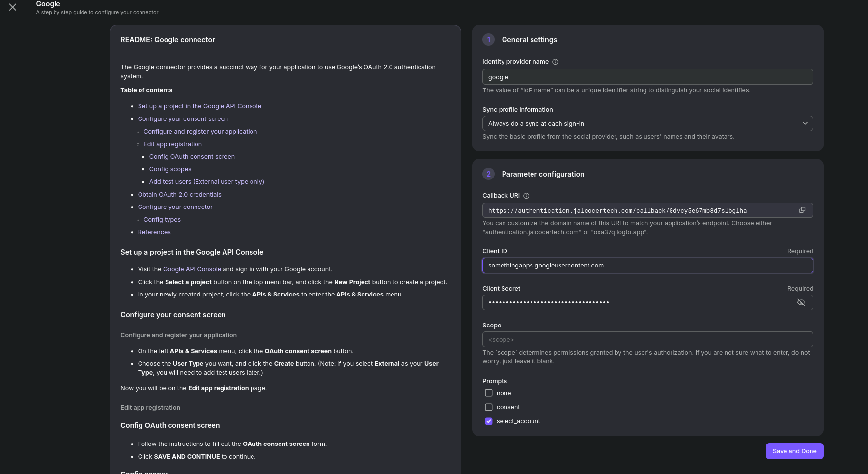
Task: Click the References contents link
Action: (x=154, y=232)
